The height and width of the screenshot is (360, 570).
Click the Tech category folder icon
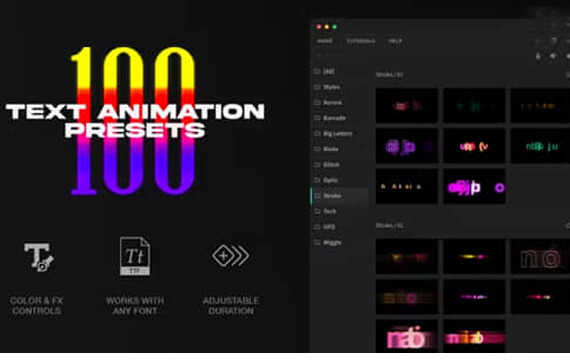click(317, 211)
